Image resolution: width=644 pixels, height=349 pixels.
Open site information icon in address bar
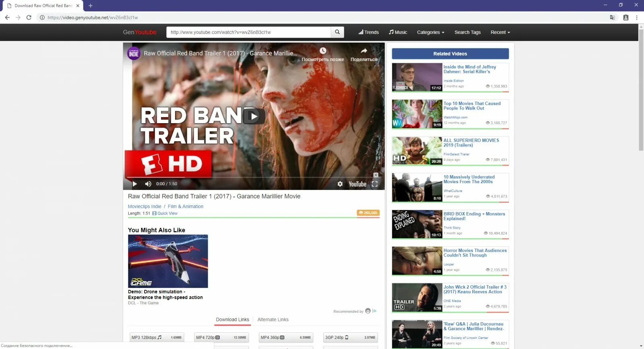[42, 17]
